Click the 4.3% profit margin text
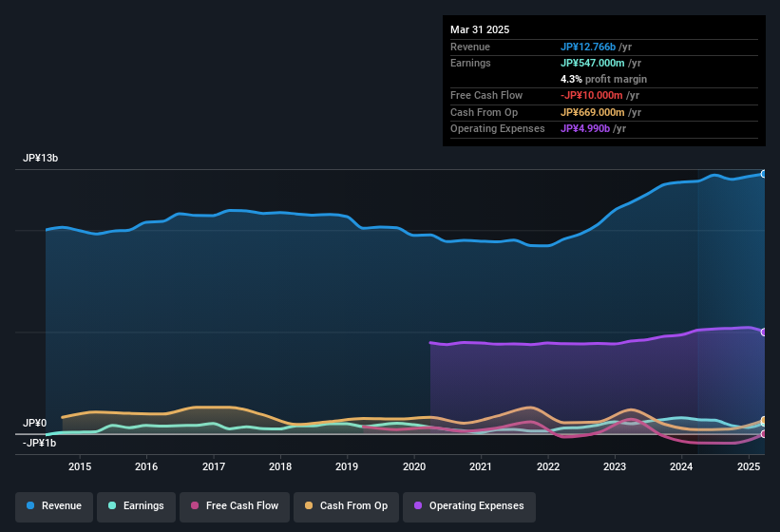 pyautogui.click(x=603, y=79)
